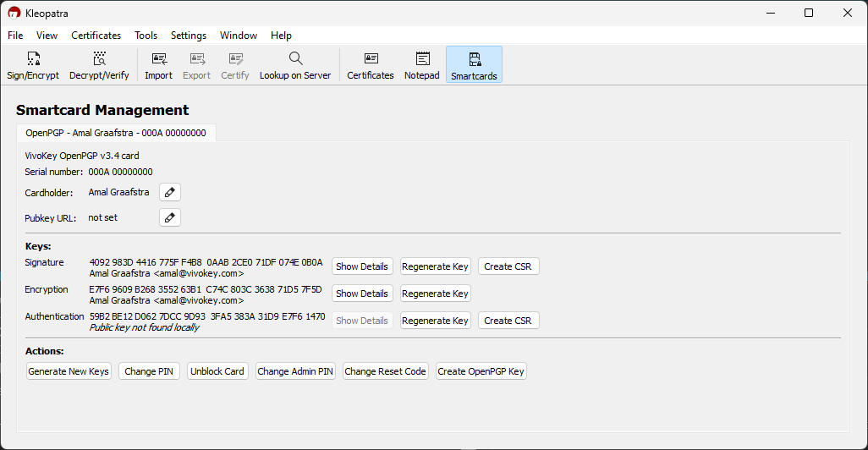Click the Unblock Card button
The height and width of the screenshot is (450, 868).
(217, 371)
